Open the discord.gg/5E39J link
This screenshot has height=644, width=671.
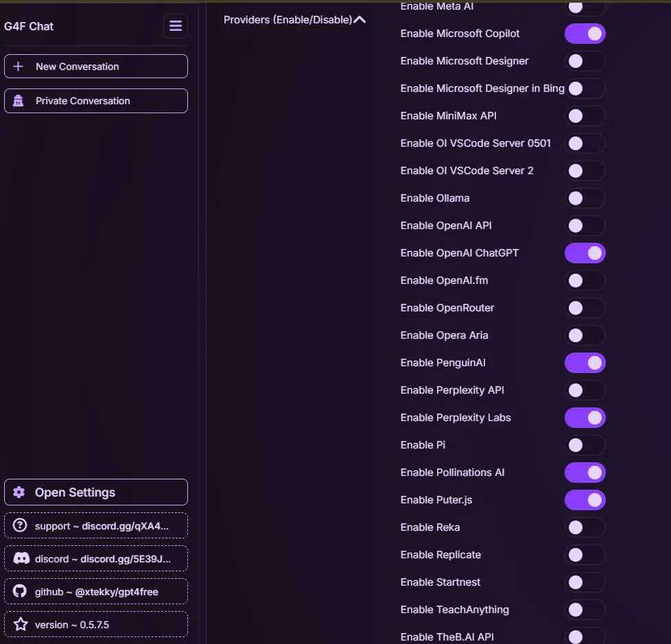(96, 558)
